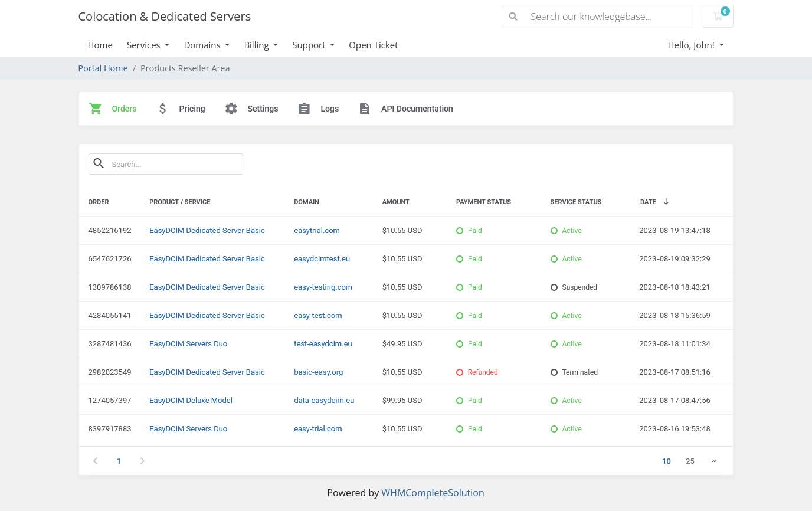Open the Hello, John! account dropdown
The image size is (812, 511).
pyautogui.click(x=696, y=45)
